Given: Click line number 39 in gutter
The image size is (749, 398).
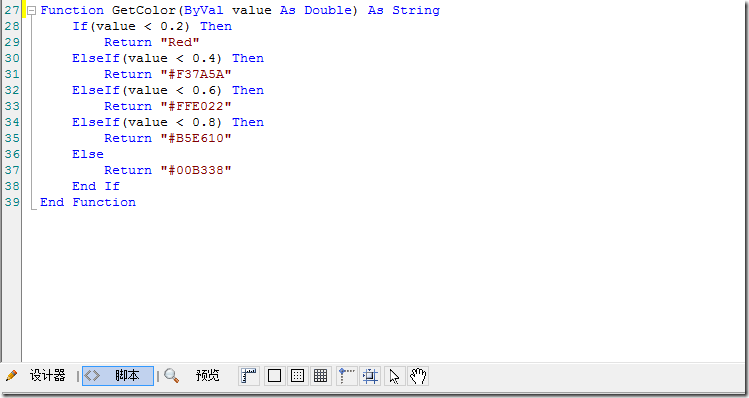Looking at the screenshot, I should click(x=12, y=202).
